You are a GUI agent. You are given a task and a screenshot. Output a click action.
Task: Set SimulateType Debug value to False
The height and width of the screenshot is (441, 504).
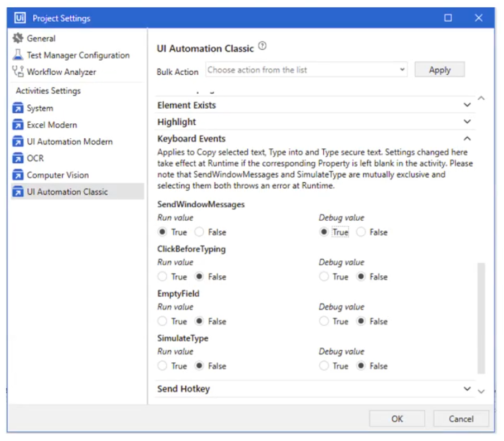(x=361, y=366)
